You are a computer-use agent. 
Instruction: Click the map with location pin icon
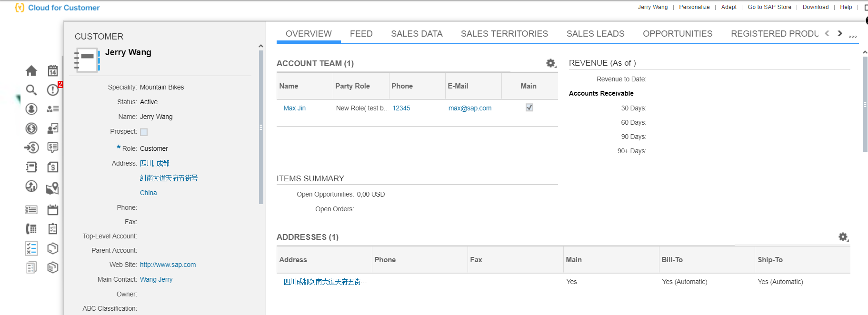point(53,188)
